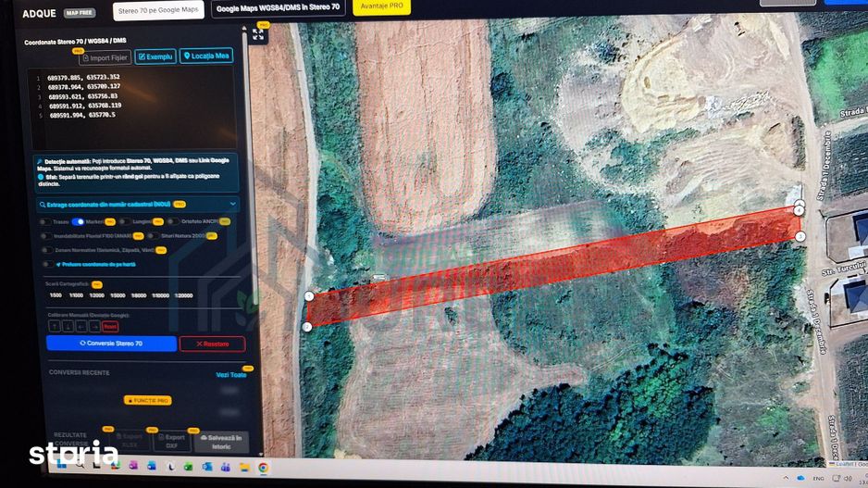The image size is (868, 488).
Task: Select map scale 1:1000
Action: pos(76,295)
